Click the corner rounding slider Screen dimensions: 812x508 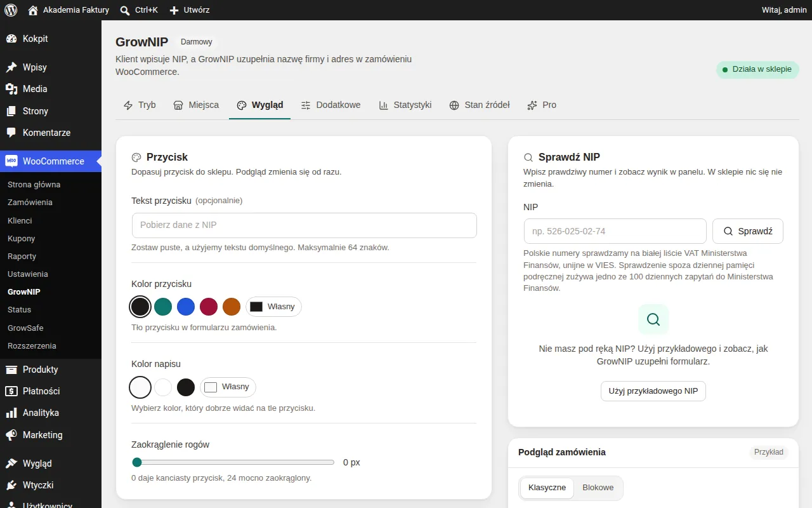click(x=233, y=462)
